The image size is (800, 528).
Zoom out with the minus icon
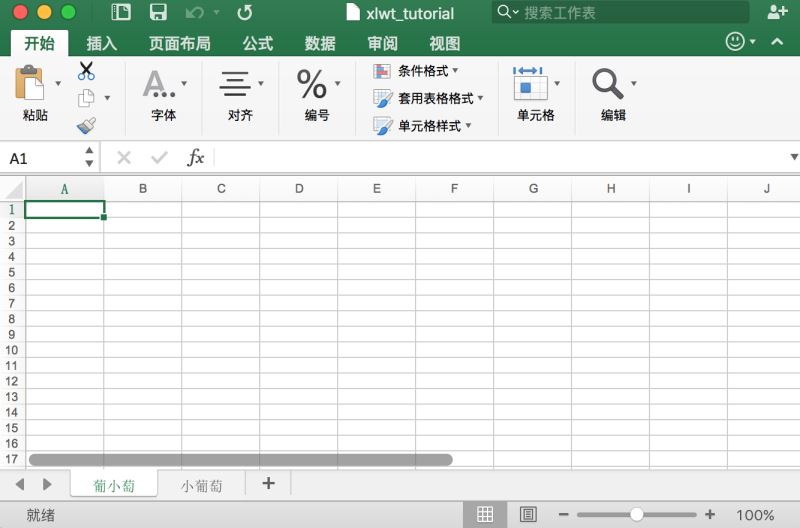(x=564, y=515)
